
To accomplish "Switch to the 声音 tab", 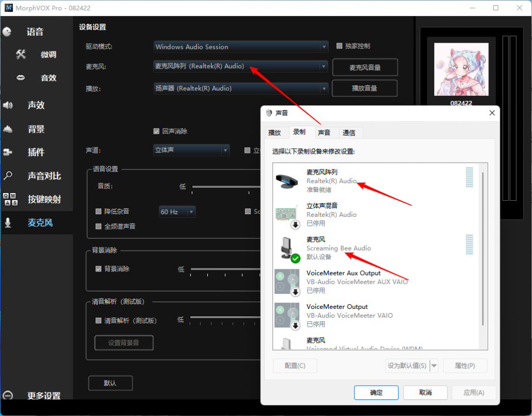I will [x=324, y=133].
